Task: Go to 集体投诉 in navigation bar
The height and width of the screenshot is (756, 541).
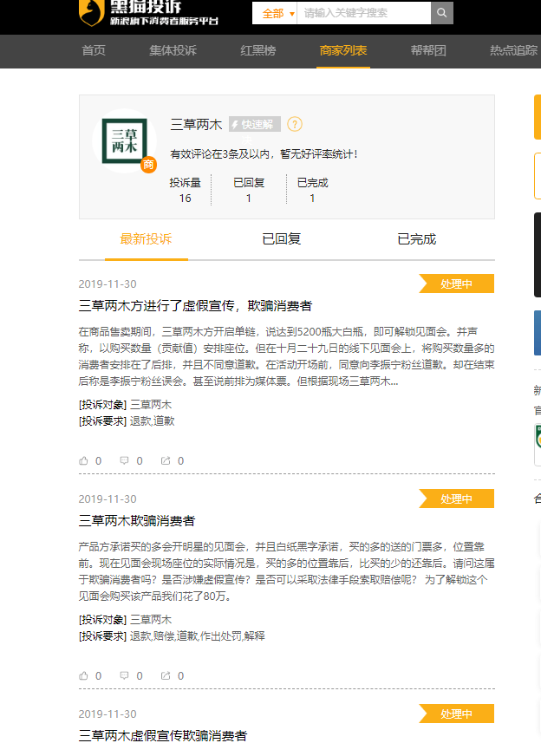Action: click(173, 50)
